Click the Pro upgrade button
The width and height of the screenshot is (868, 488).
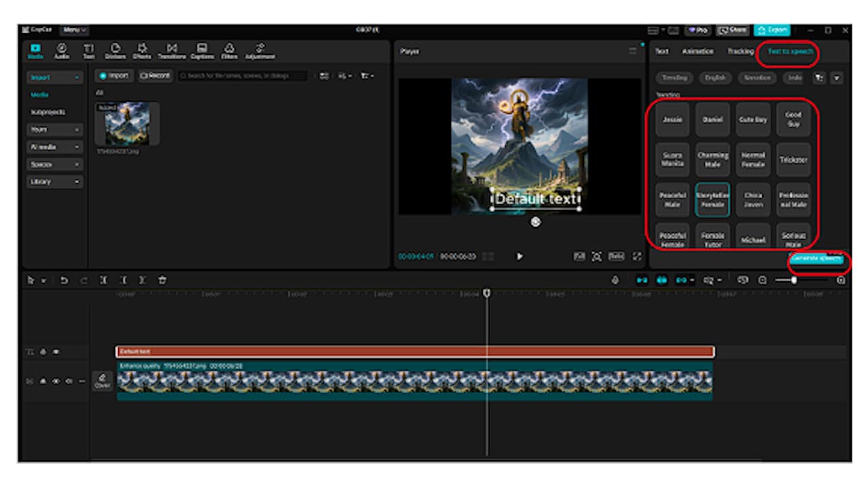[x=697, y=30]
